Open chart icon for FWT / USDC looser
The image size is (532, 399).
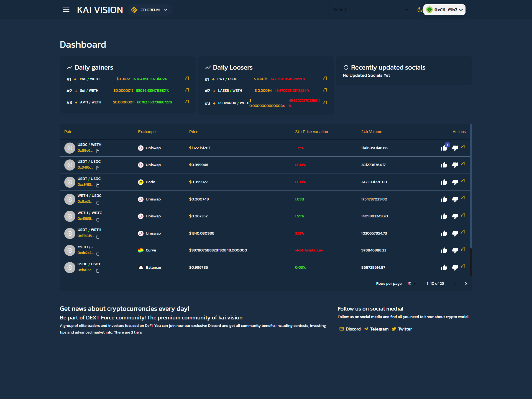click(x=325, y=78)
